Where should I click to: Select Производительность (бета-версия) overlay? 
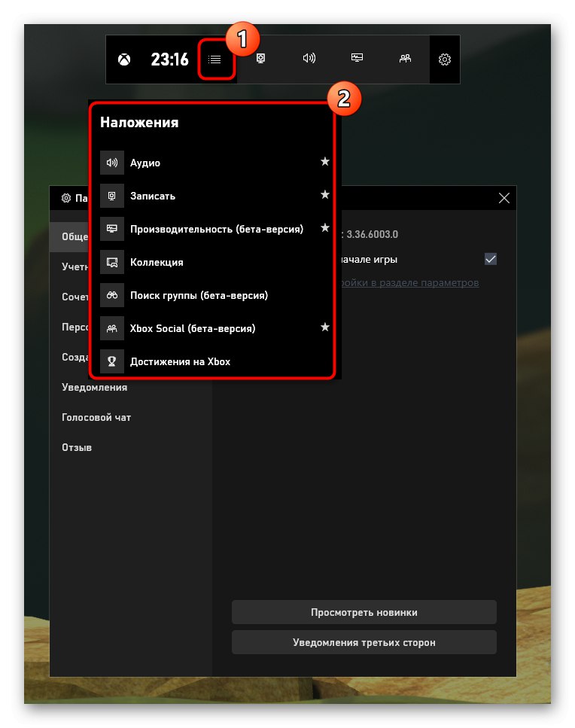pyautogui.click(x=214, y=229)
